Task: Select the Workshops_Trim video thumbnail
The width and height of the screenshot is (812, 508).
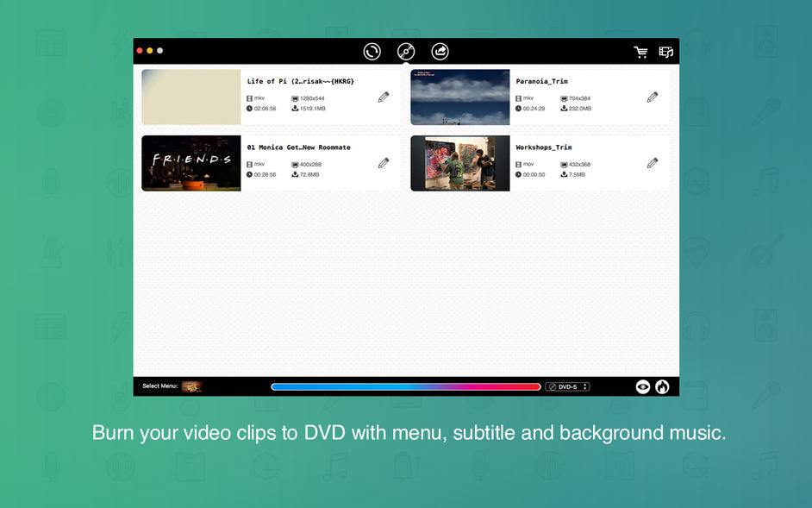Action: pos(459,163)
